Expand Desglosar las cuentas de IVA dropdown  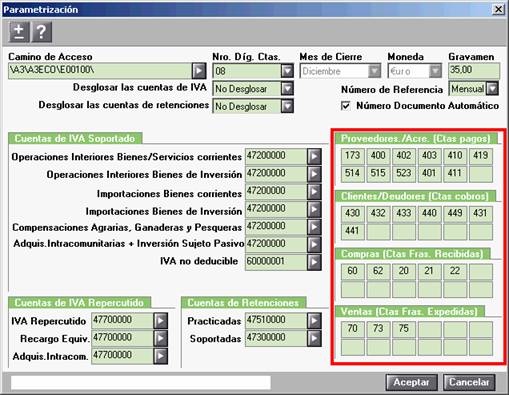point(287,89)
